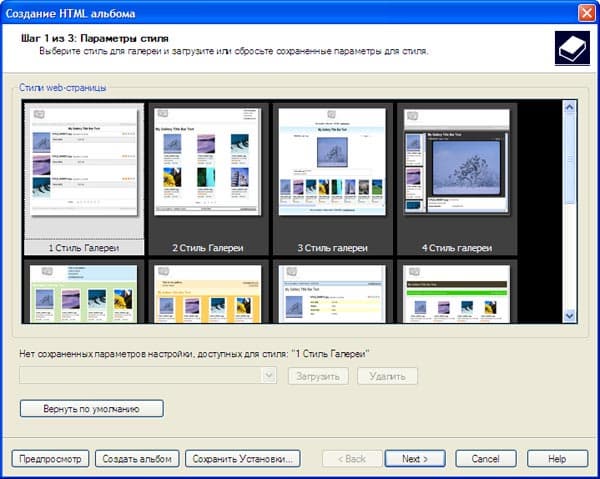The height and width of the screenshot is (479, 600).
Task: Click 'Вернуть по умолчанию' button
Action: pyautogui.click(x=91, y=409)
